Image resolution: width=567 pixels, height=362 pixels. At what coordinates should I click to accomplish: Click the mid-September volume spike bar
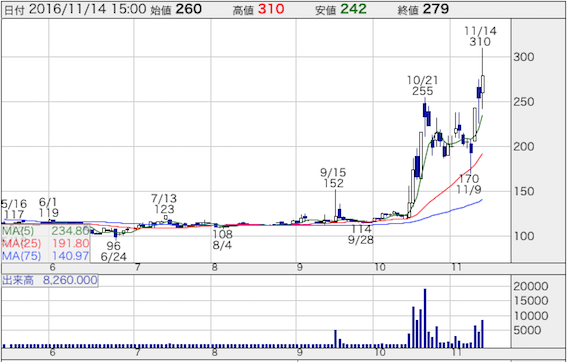point(336,339)
